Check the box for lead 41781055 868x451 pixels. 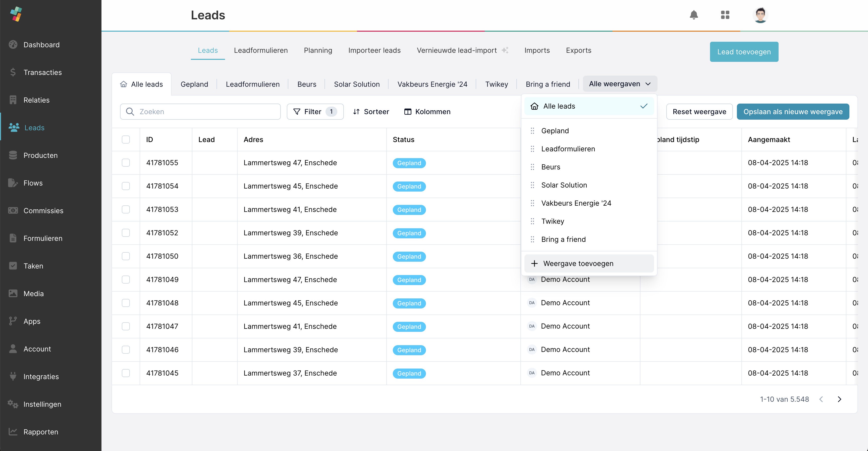126,163
